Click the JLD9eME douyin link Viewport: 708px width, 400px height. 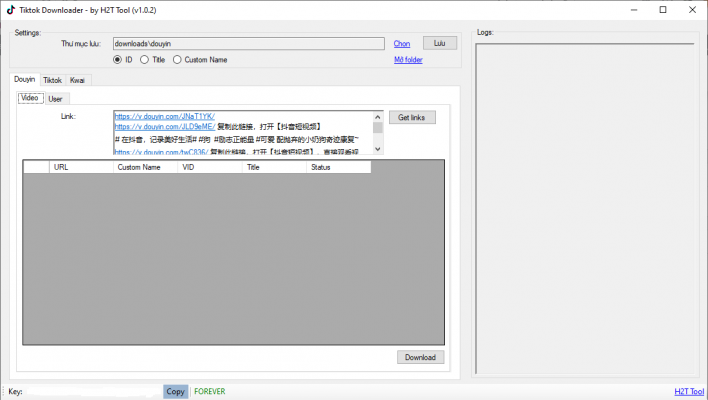[165, 126]
